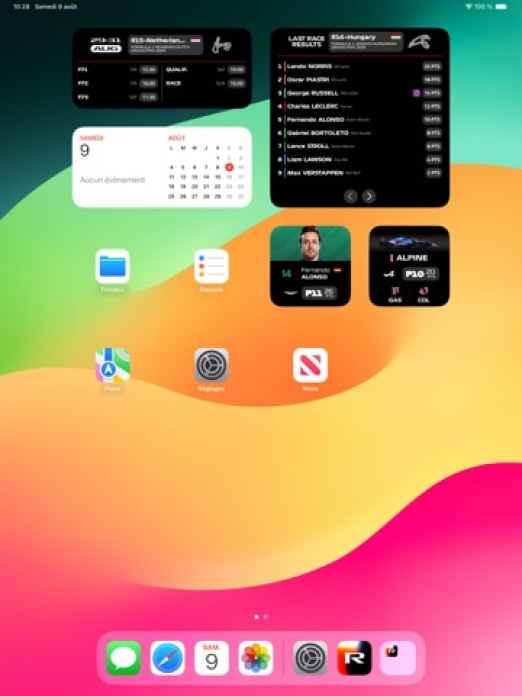
Task: Tap the QUALIF session time row
Action: [x=206, y=70]
